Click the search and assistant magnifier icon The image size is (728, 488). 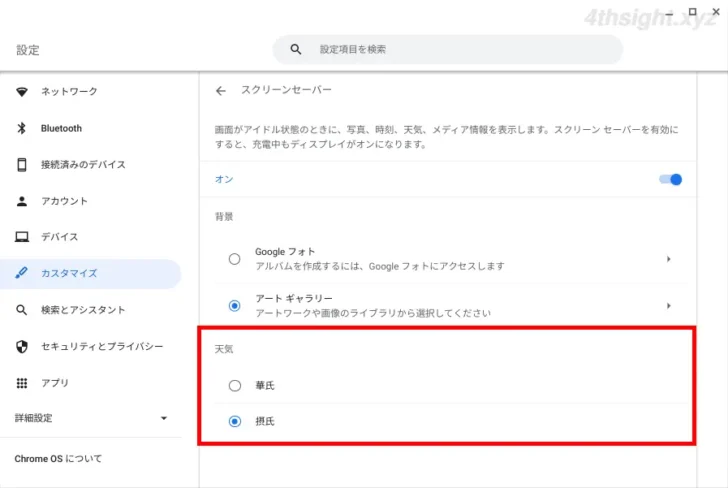[21, 310]
